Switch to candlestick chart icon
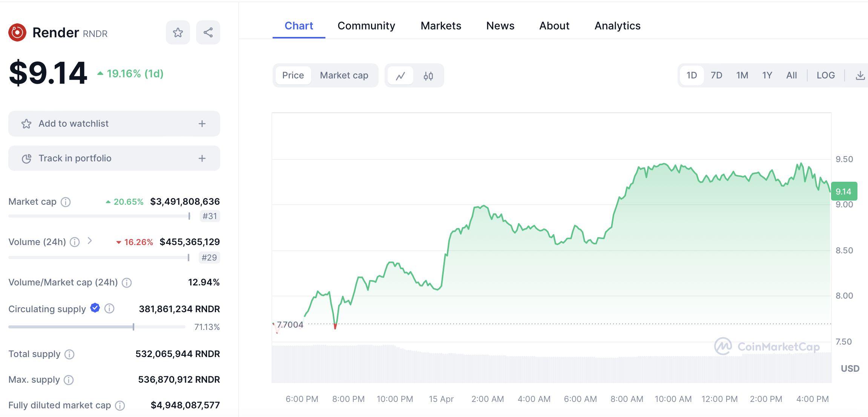The width and height of the screenshot is (868, 417). click(428, 76)
